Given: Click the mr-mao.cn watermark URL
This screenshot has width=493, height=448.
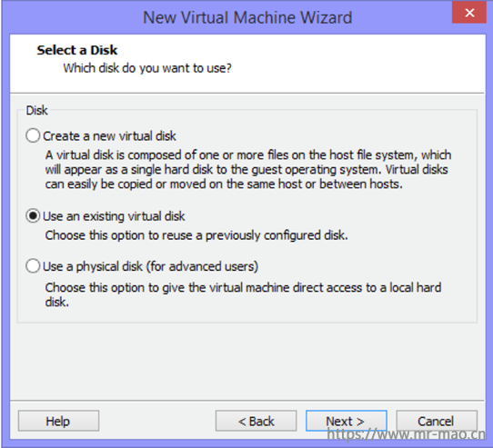Looking at the screenshot, I should pos(406,434).
